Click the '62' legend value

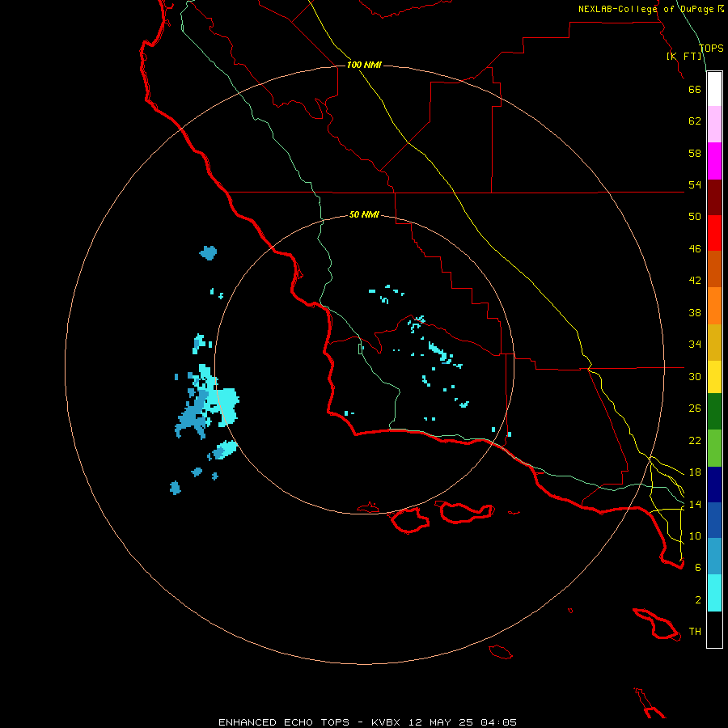pos(695,121)
